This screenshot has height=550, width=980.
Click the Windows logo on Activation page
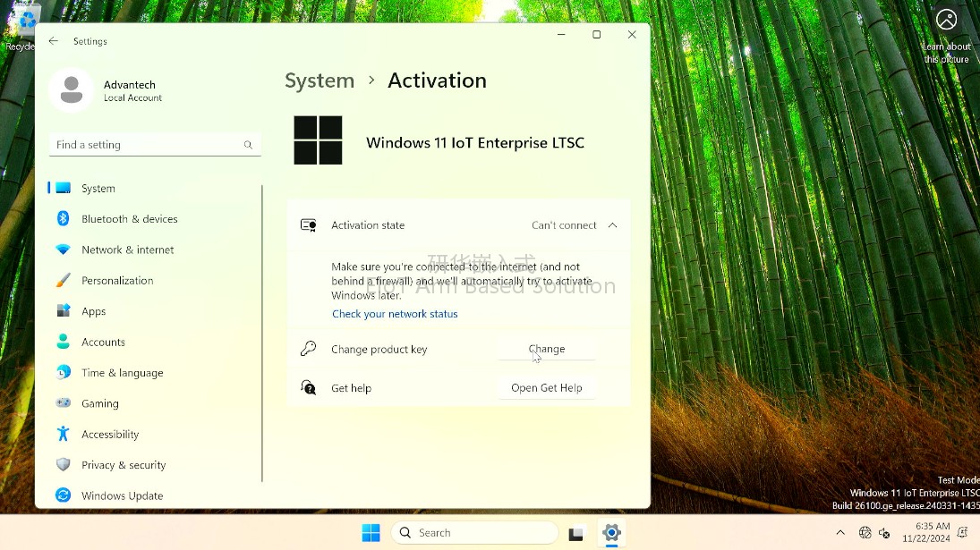(318, 140)
